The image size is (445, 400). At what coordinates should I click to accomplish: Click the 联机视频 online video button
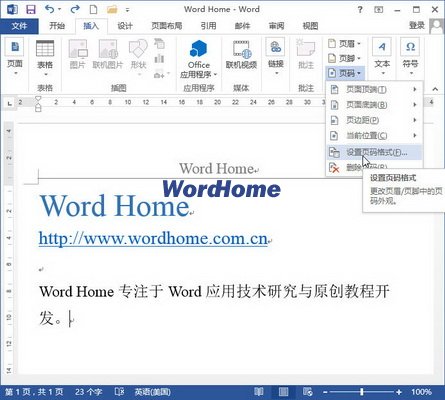coord(241,54)
